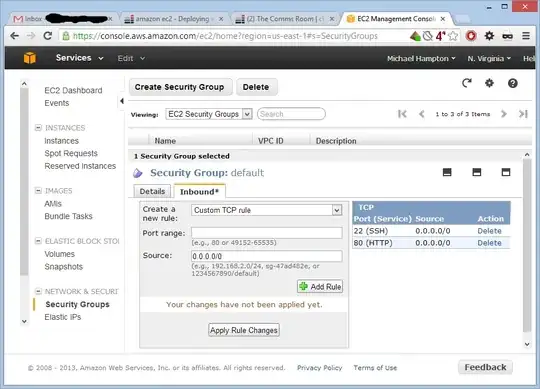Open Chrome hamburger menu
The height and width of the screenshot is (389, 540).
point(526,35)
